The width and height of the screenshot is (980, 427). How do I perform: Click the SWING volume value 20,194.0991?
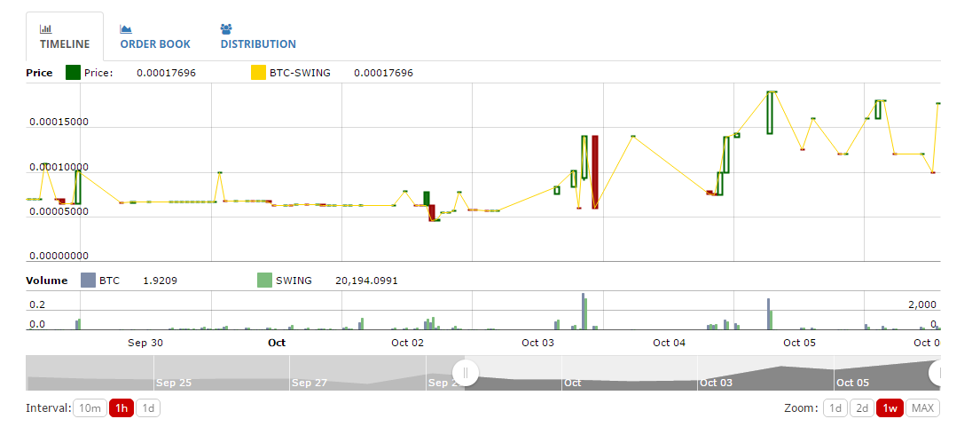coord(366,281)
